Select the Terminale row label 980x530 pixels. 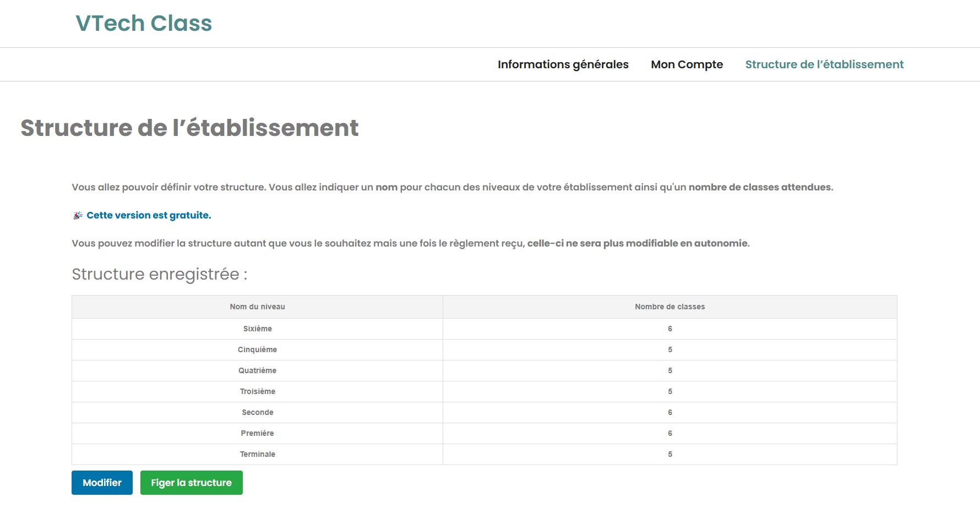point(257,454)
